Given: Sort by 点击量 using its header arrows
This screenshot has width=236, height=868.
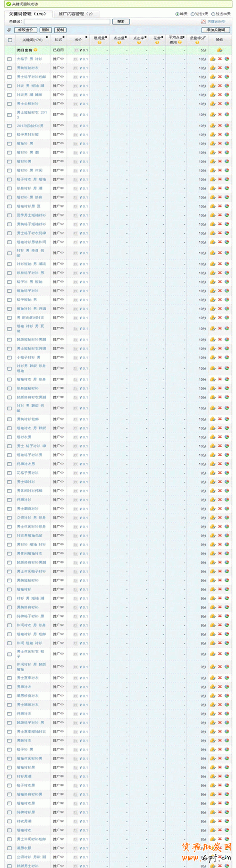Looking at the screenshot, I should click(x=126, y=37).
